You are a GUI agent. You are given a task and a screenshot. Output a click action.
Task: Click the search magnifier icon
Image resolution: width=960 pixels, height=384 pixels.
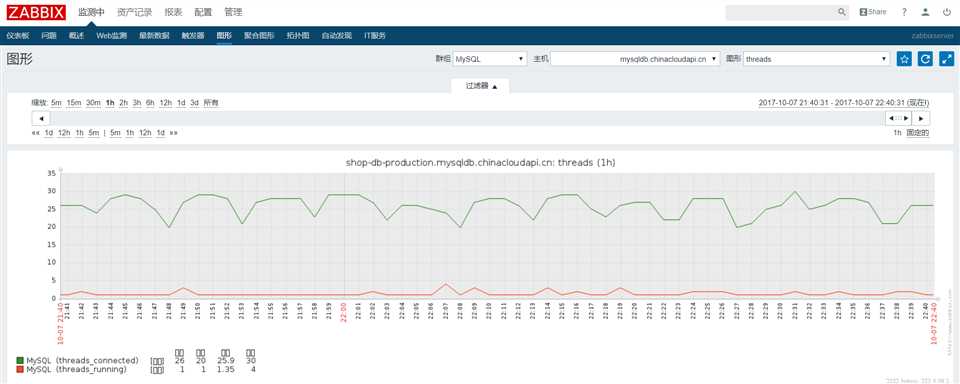tap(842, 12)
